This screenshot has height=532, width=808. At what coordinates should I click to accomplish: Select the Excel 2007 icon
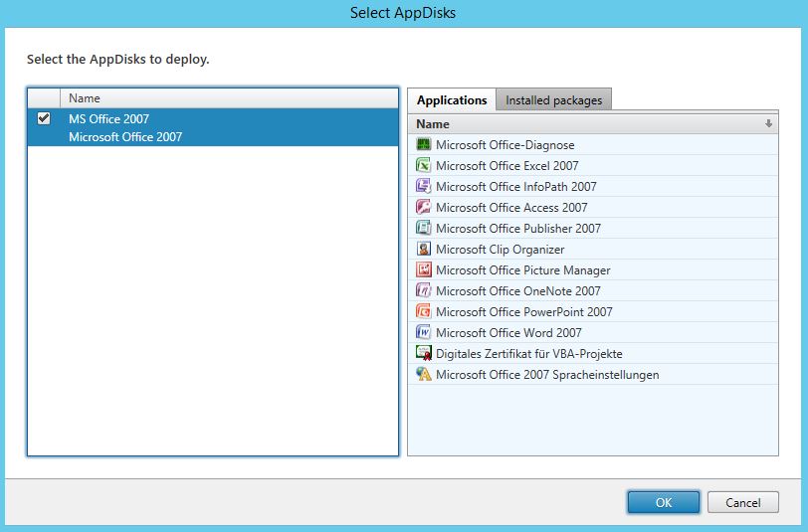coord(423,166)
